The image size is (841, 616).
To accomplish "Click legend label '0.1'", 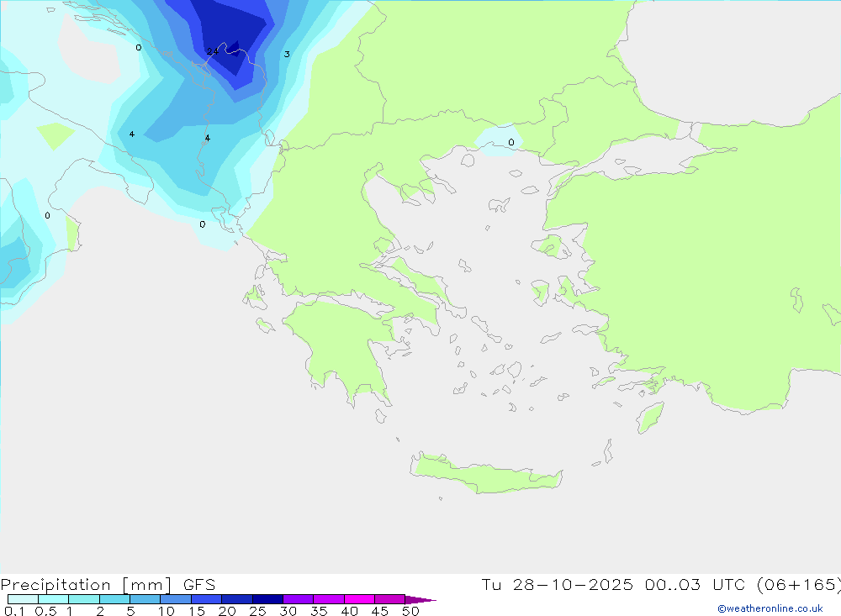I will (x=14, y=611).
